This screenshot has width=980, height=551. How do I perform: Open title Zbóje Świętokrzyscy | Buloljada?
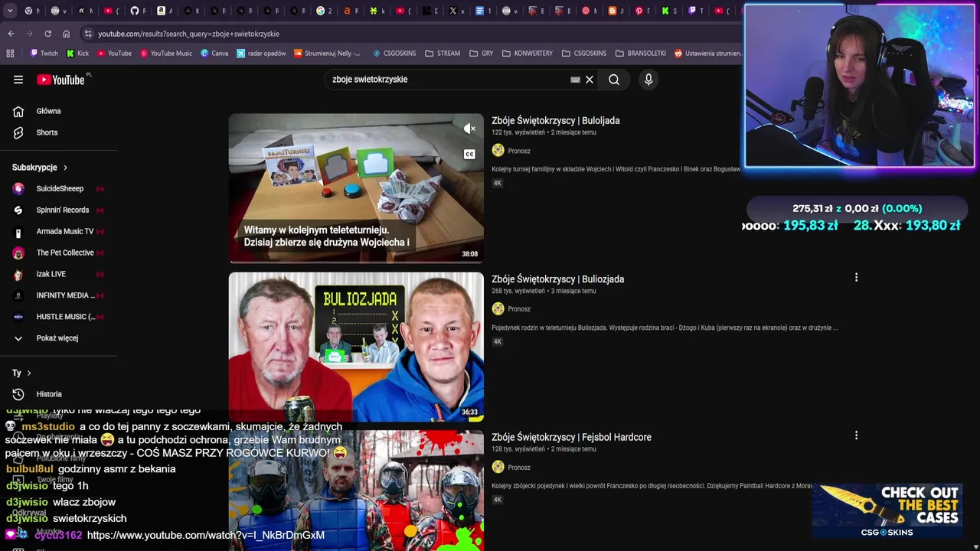coord(556,121)
